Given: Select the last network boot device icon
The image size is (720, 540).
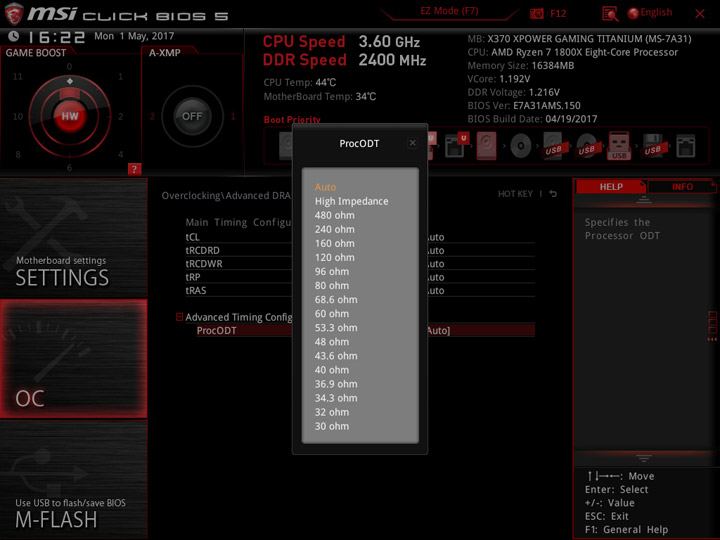Looking at the screenshot, I should point(686,146).
